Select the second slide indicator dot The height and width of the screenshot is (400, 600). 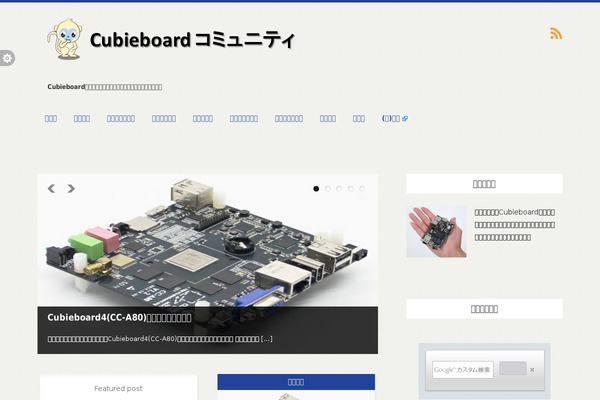click(328, 189)
